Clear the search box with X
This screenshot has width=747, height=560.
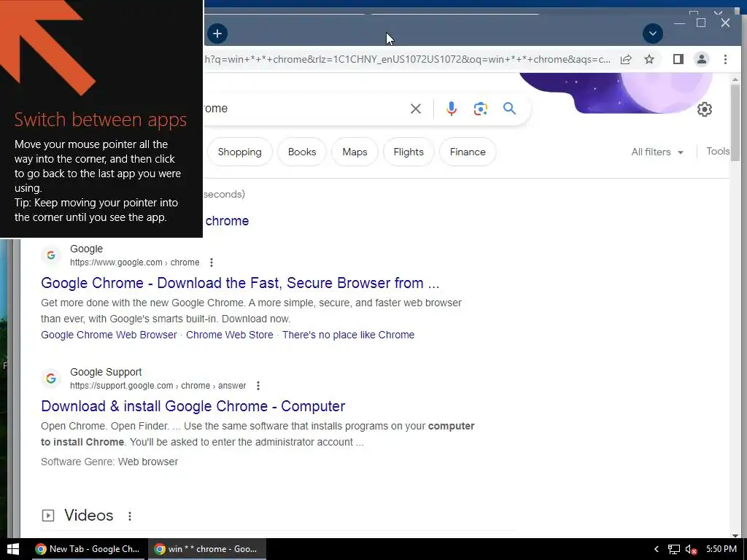pos(415,109)
